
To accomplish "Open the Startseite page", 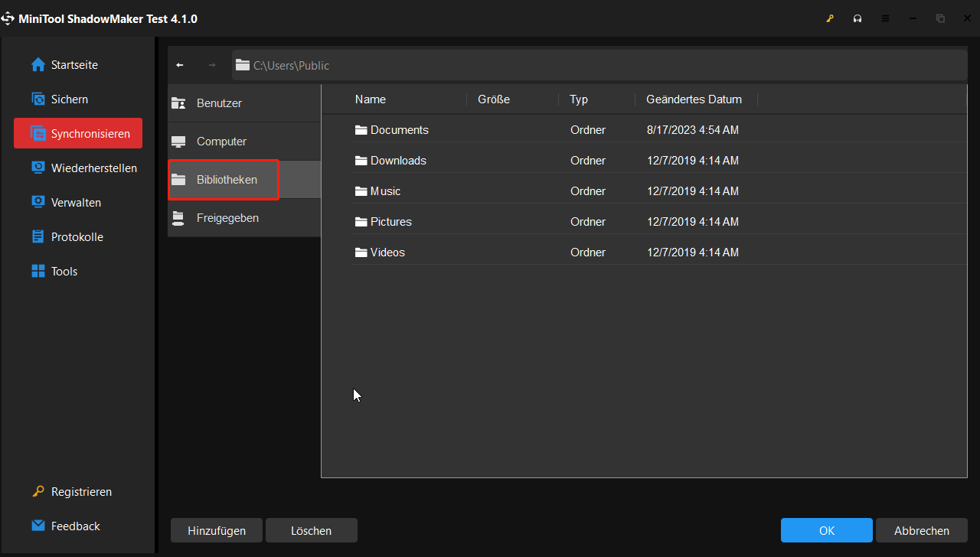I will (74, 65).
